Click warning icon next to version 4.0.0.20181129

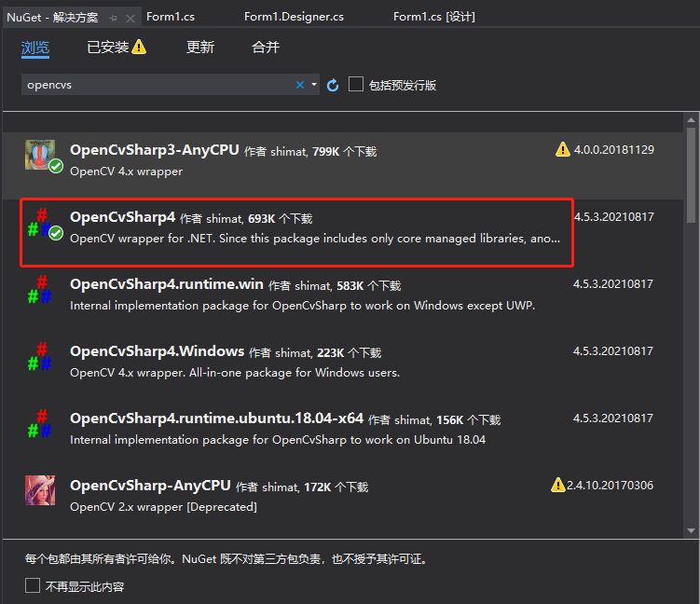562,149
